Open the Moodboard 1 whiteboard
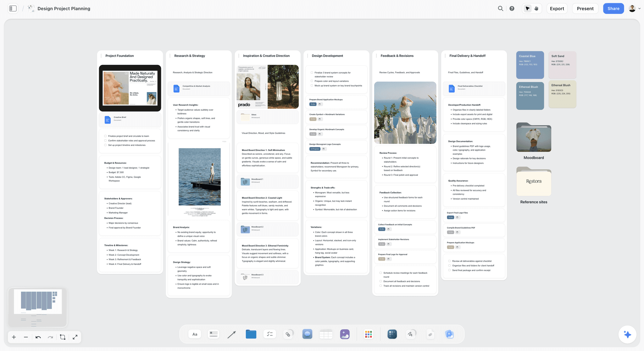 click(268, 181)
